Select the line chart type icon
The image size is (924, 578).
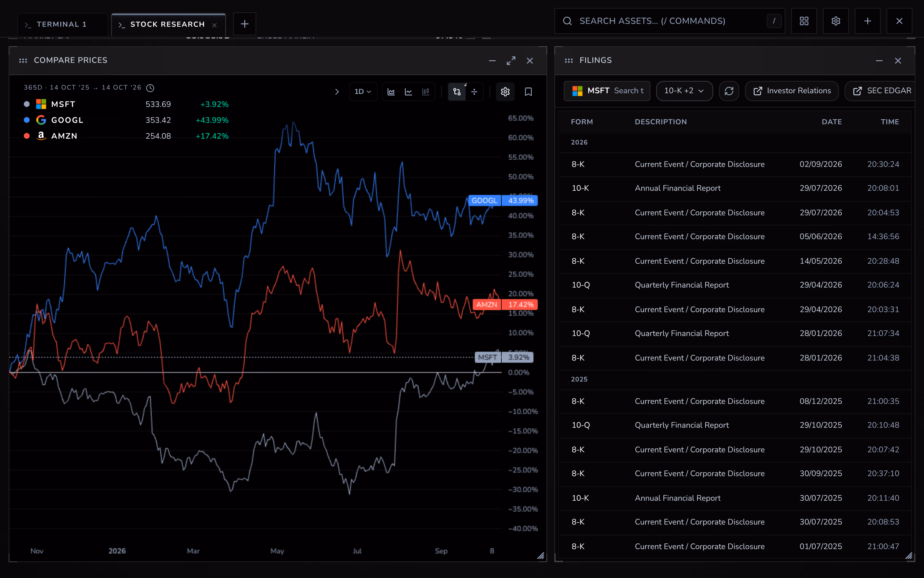click(x=409, y=92)
